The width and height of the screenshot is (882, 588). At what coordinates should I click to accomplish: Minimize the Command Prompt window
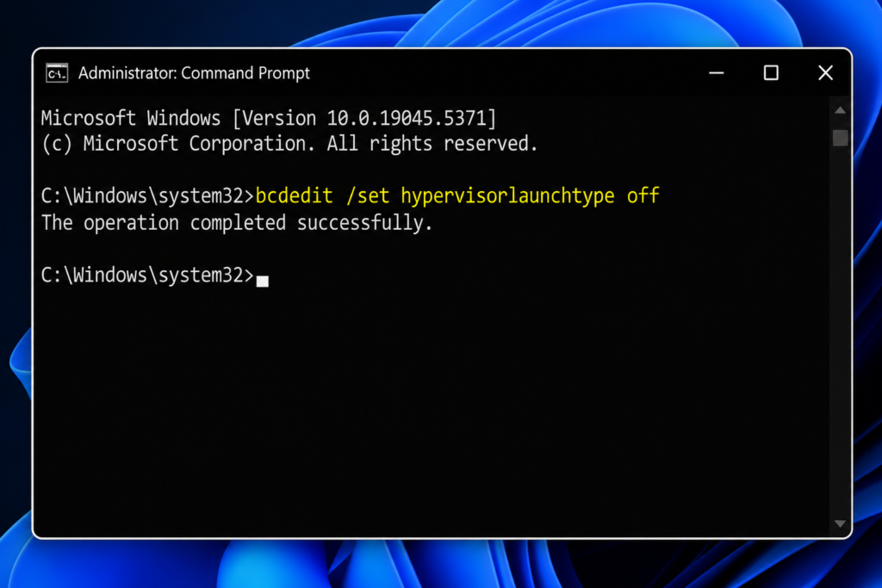click(716, 73)
